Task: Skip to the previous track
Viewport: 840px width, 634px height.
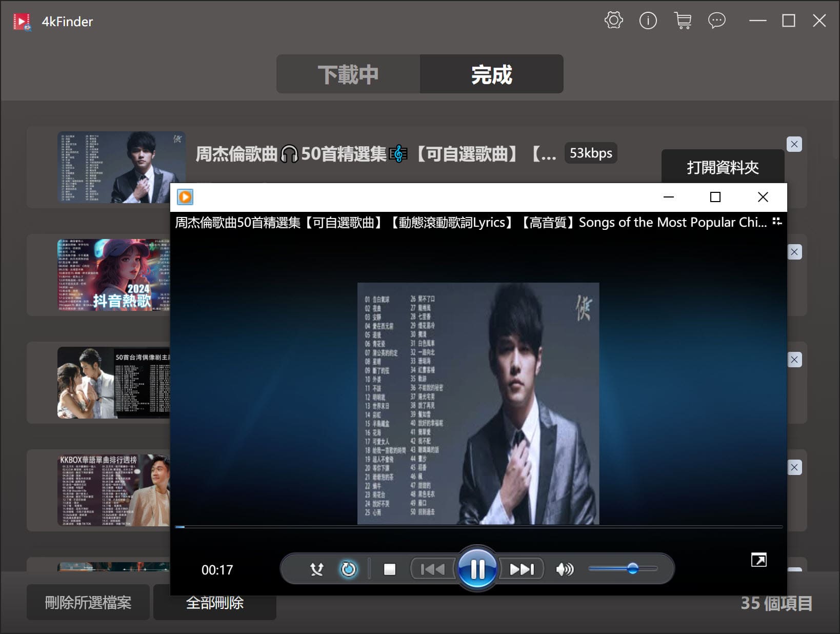Action: [x=432, y=569]
